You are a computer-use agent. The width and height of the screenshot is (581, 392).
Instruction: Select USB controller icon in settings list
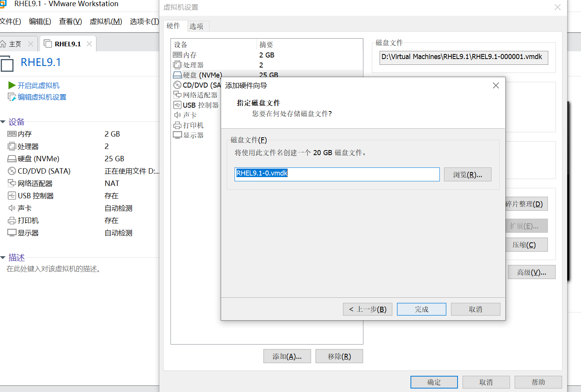coord(177,105)
